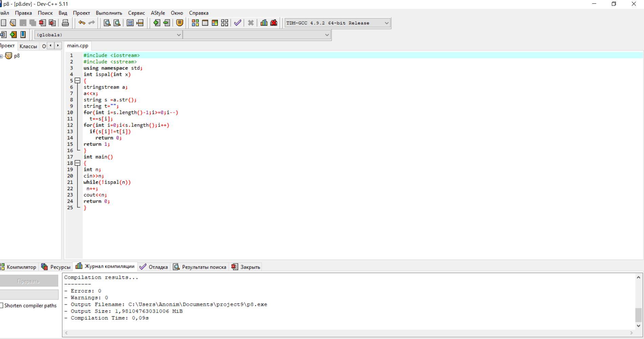The width and height of the screenshot is (644, 339).
Task: Click the Rebuild All grid icon
Action: pos(225,23)
